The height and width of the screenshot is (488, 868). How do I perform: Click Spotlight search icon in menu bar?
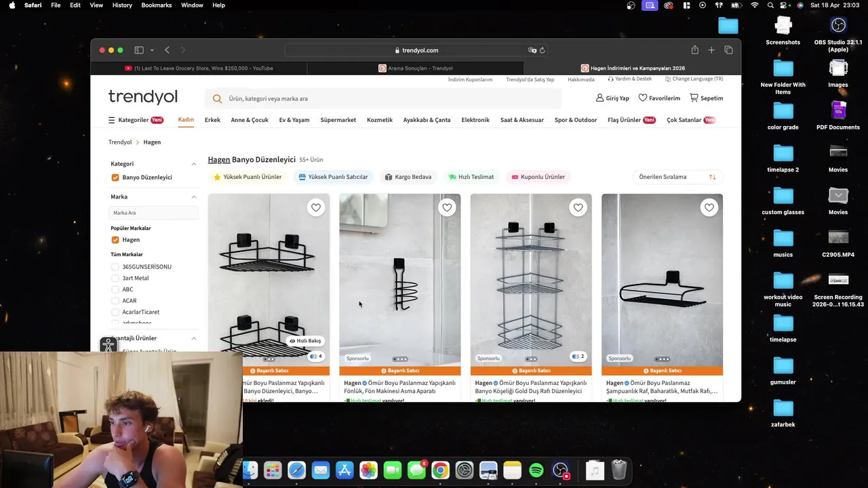pyautogui.click(x=770, y=5)
